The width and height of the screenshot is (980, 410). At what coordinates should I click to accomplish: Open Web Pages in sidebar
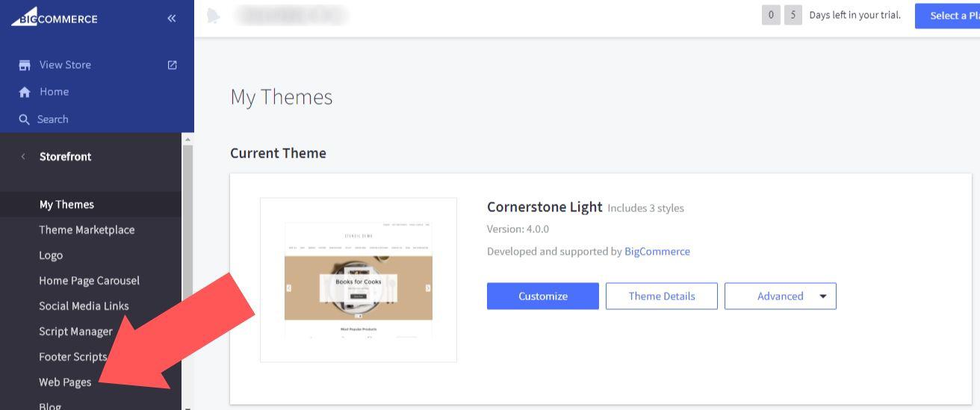pos(65,382)
